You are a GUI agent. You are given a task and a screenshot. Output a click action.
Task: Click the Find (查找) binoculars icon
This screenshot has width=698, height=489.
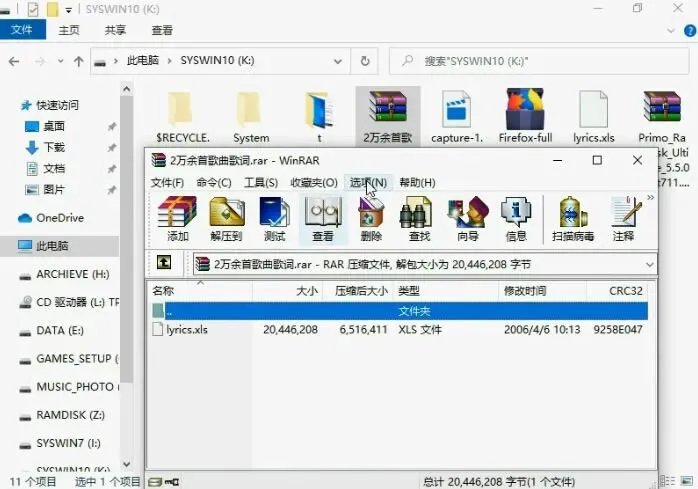coord(419,220)
